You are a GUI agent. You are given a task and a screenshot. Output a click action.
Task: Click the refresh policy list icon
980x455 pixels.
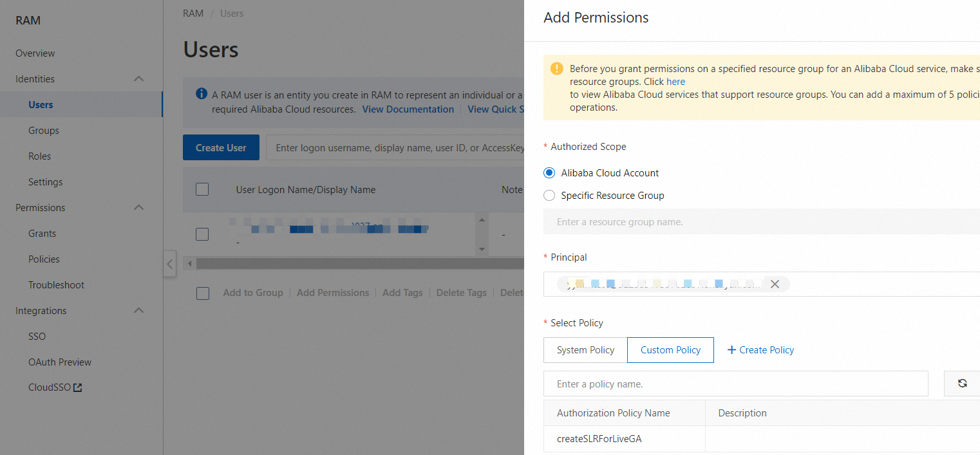(x=962, y=383)
